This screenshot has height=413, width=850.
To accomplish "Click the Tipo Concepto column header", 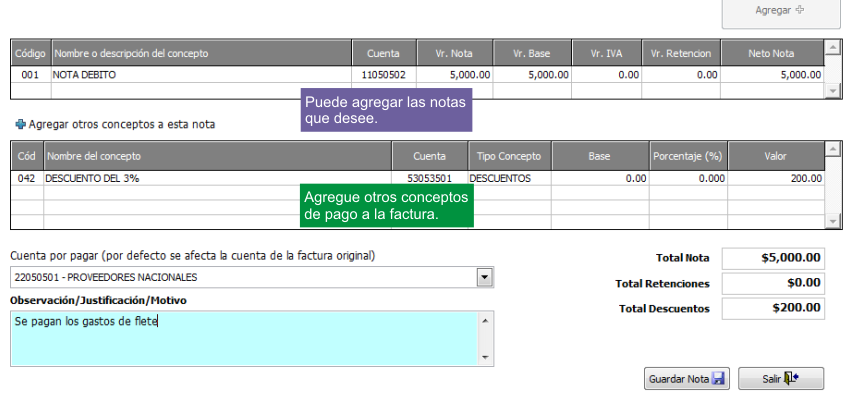I will coord(510,156).
